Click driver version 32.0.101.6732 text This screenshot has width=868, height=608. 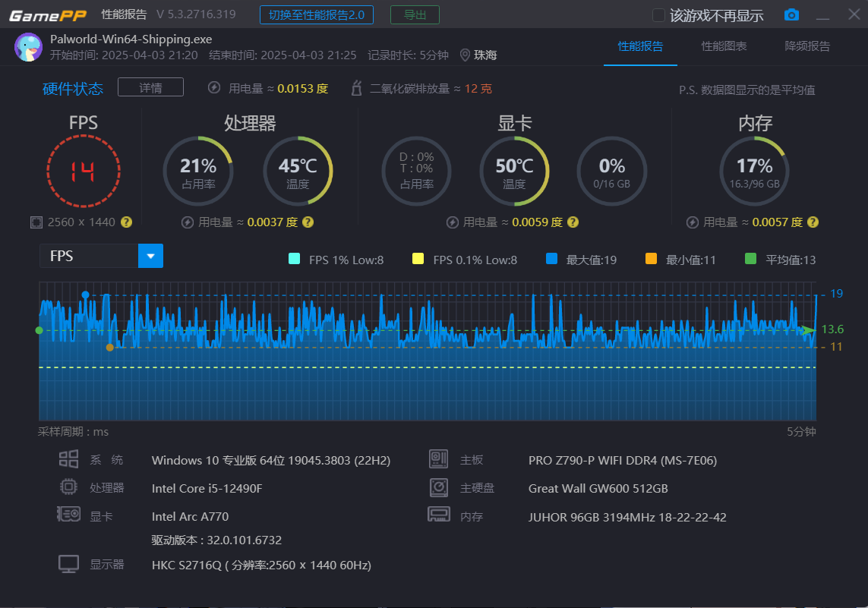[216, 540]
